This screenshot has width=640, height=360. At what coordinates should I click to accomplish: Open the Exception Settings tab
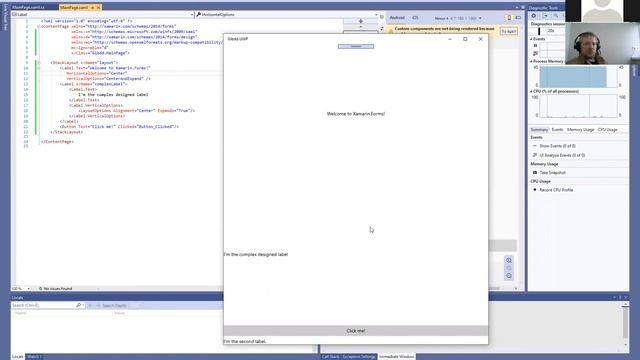point(359,357)
